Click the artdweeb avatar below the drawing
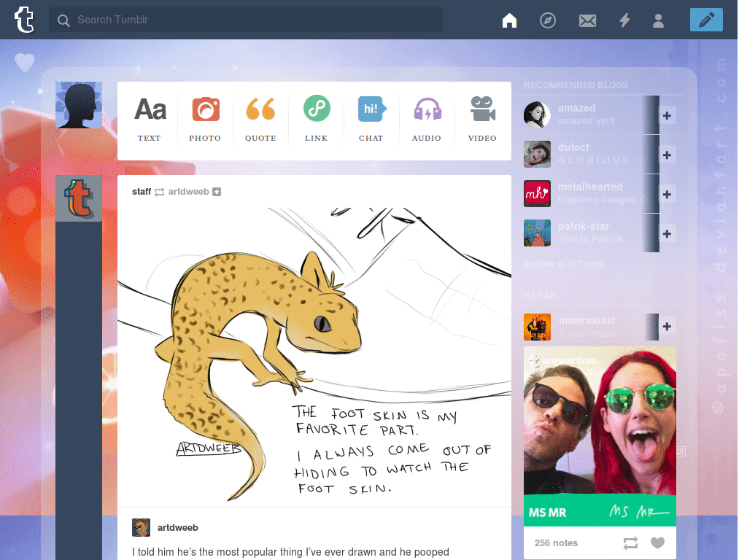 (x=141, y=528)
